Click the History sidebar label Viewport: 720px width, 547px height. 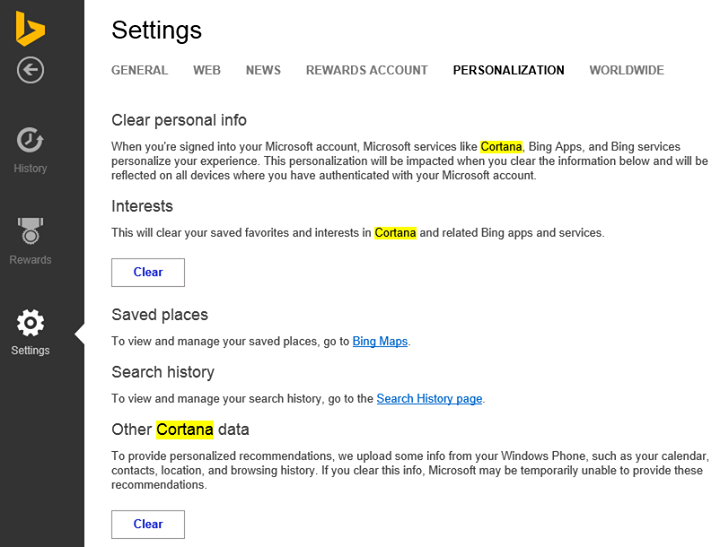click(x=30, y=169)
